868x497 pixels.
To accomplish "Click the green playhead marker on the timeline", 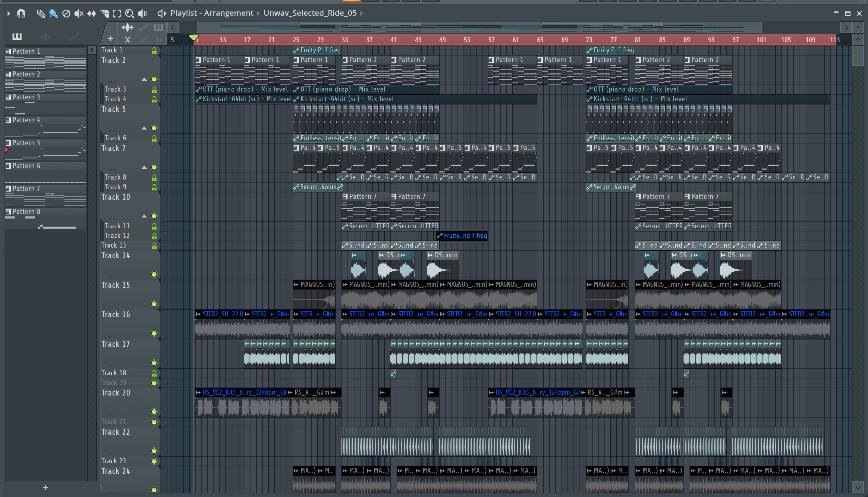I will 193,37.
